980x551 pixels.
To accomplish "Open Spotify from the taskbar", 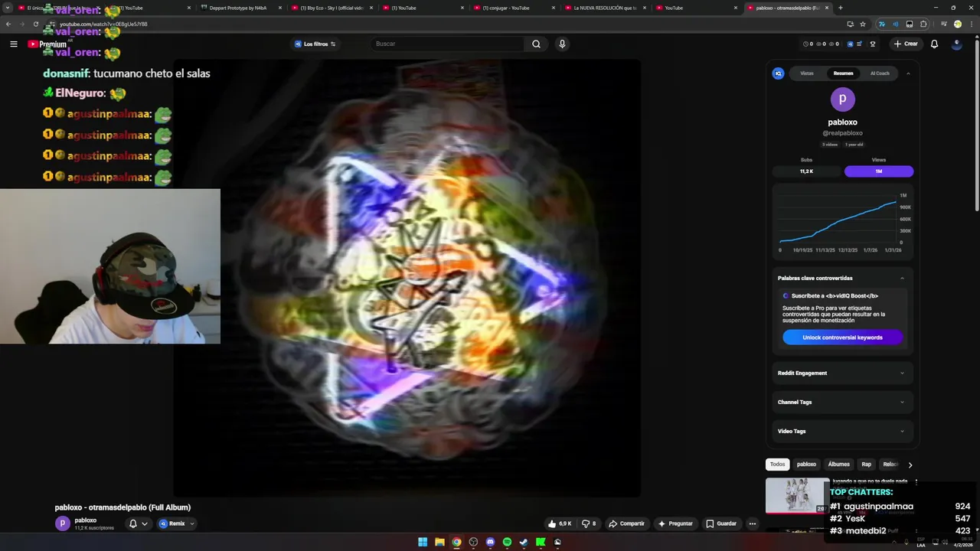I will pyautogui.click(x=507, y=542).
